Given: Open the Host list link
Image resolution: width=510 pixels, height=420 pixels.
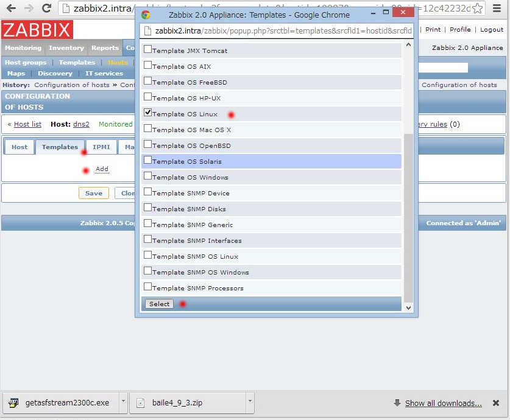Looking at the screenshot, I should (x=27, y=124).
